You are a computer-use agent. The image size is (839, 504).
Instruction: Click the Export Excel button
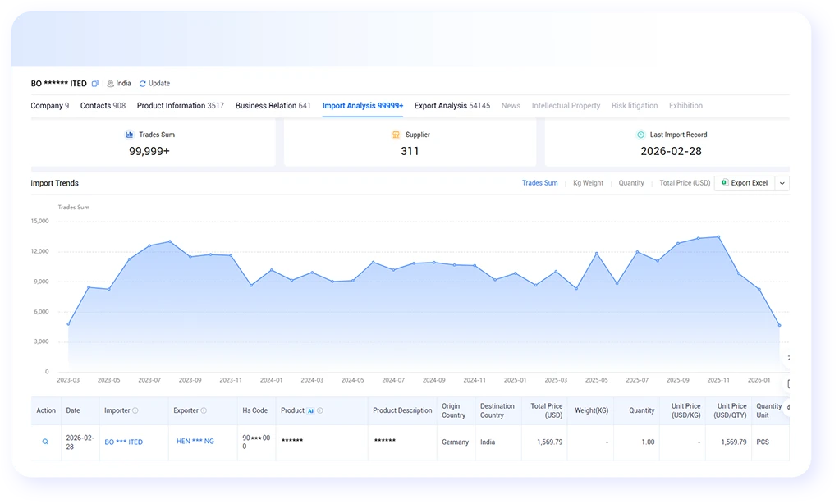745,183
